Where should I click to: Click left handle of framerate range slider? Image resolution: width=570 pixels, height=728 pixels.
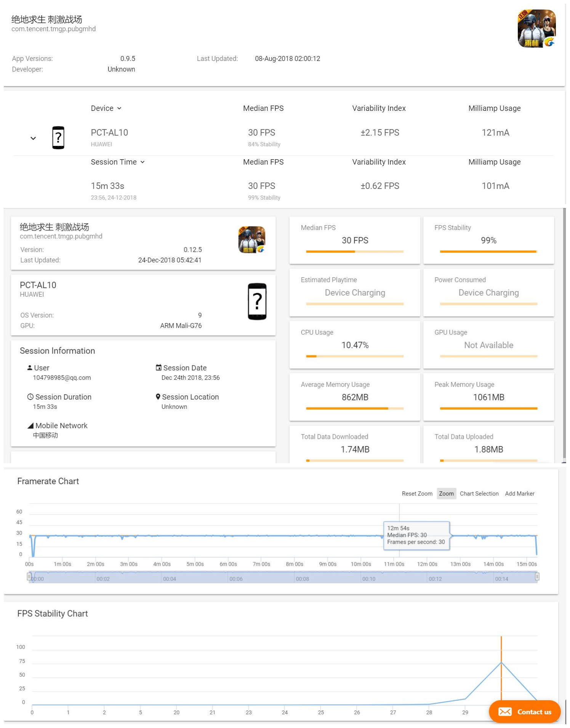[29, 577]
